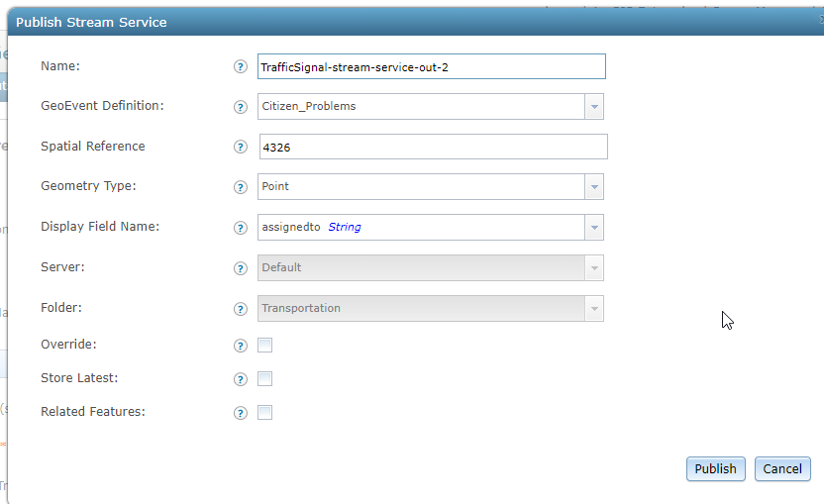Expand Display Field Name dropdown showing assignedto

(431, 227)
